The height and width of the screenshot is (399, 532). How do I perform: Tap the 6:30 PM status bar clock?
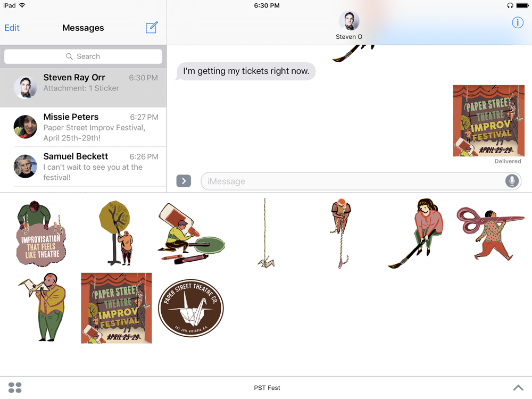pos(267,5)
